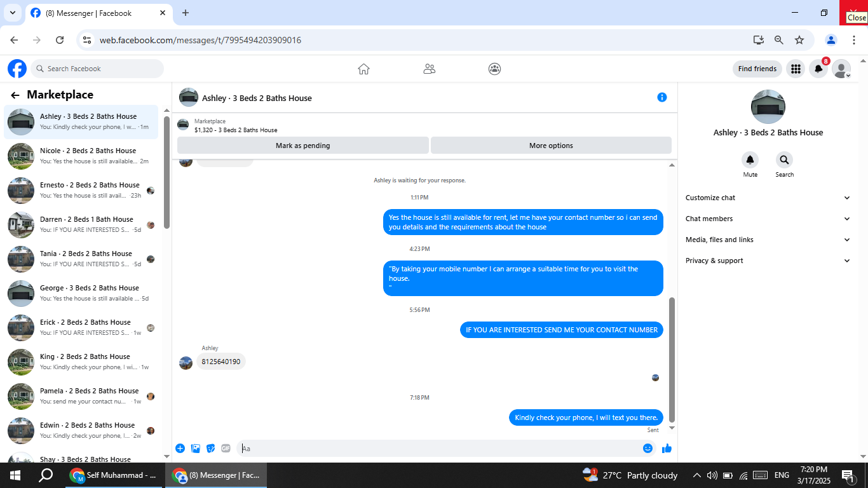The height and width of the screenshot is (488, 868).
Task: Reload the page in Chrome
Action: point(60,40)
